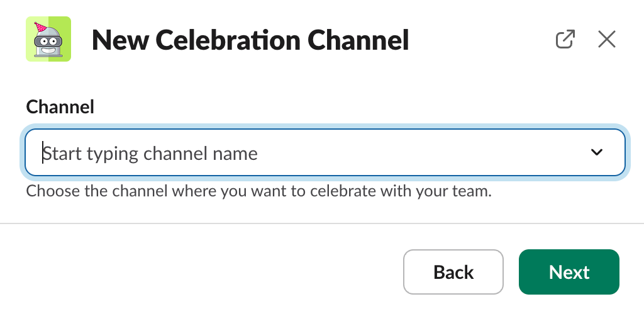
Task: Click the 'Channel' field label
Action: 60,107
